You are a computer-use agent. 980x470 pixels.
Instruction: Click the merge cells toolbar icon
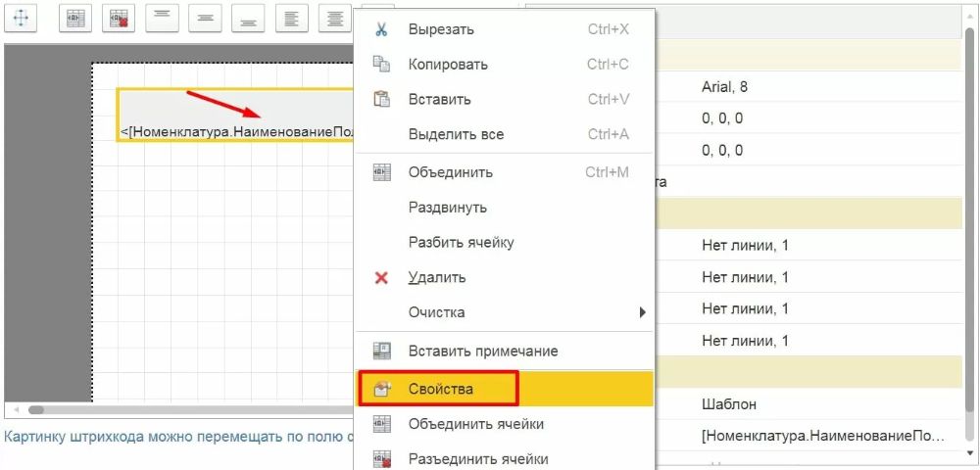(x=75, y=18)
